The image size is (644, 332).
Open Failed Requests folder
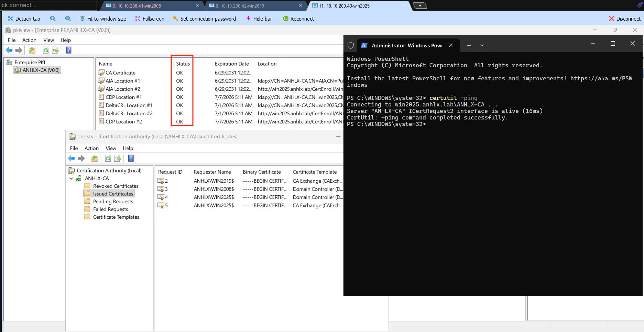coord(106,209)
